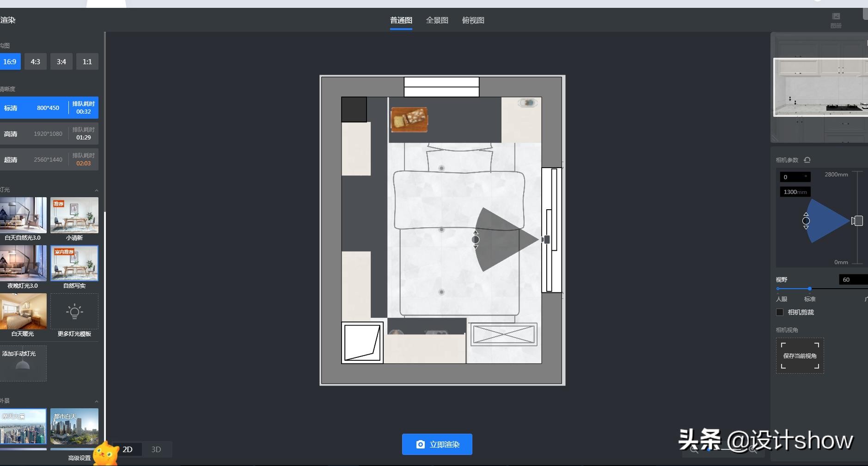Collapse the 灯光 lighting section

(96, 190)
